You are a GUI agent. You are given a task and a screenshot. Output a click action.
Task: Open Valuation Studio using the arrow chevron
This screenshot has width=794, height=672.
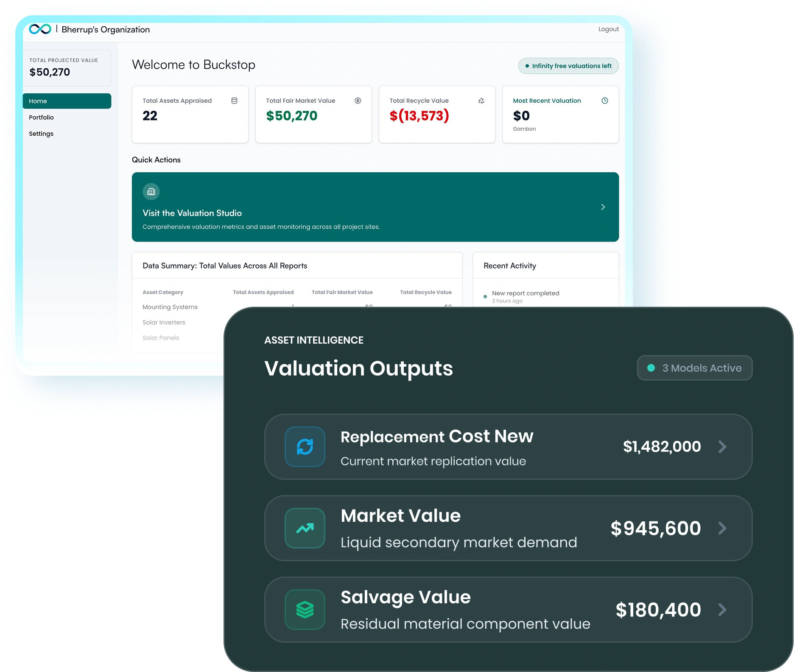[x=603, y=207]
